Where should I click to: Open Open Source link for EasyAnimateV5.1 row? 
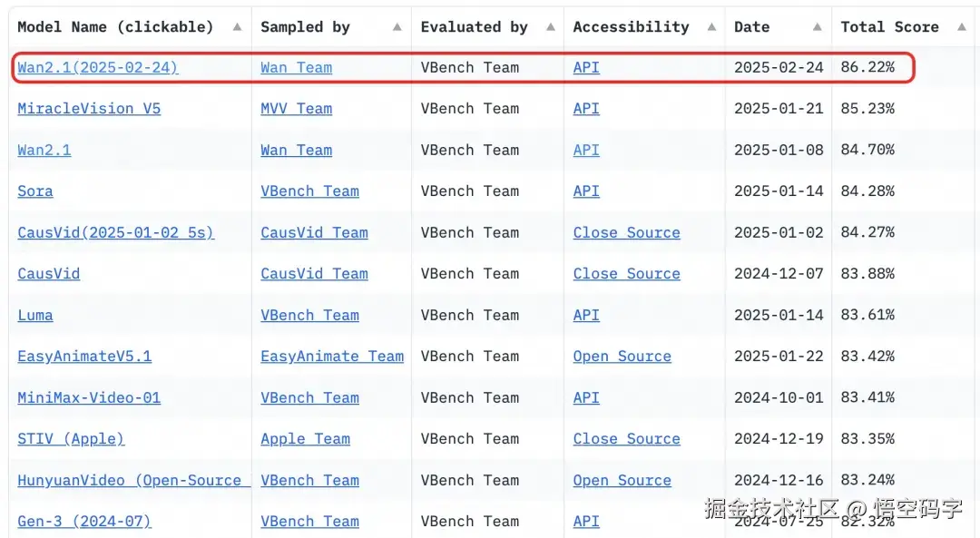pos(622,357)
